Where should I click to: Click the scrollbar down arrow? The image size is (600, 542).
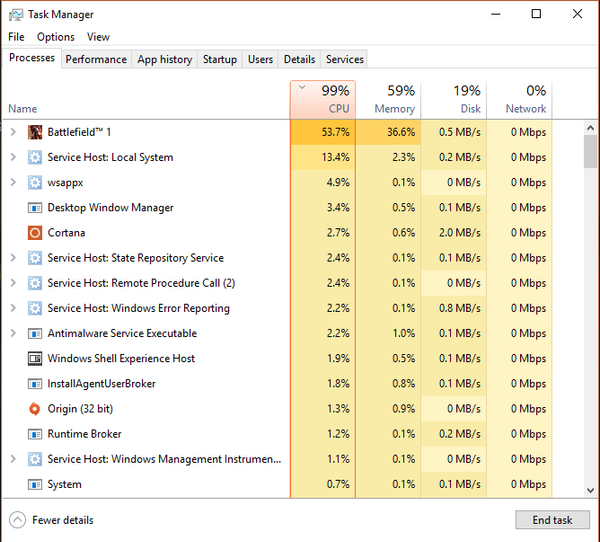pyautogui.click(x=590, y=490)
